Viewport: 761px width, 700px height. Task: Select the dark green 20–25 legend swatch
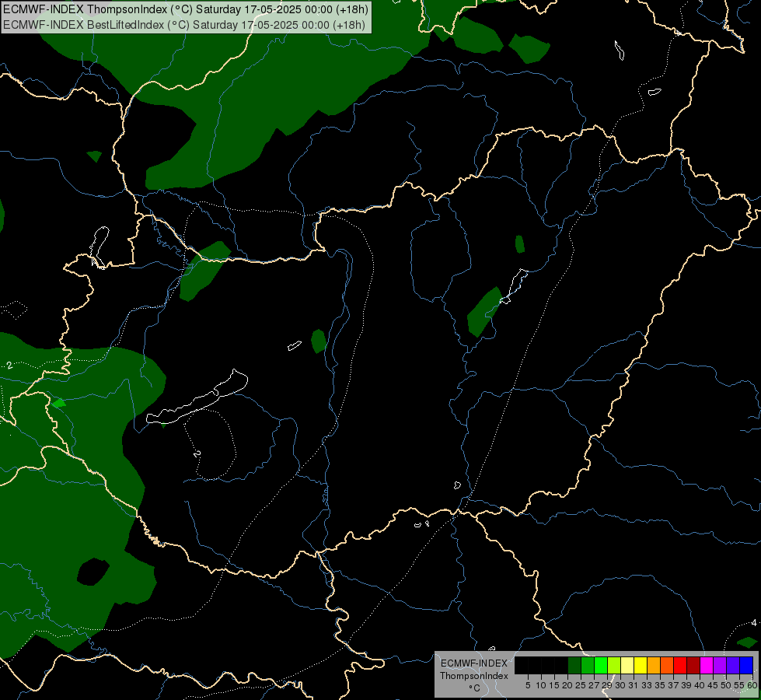(574, 666)
